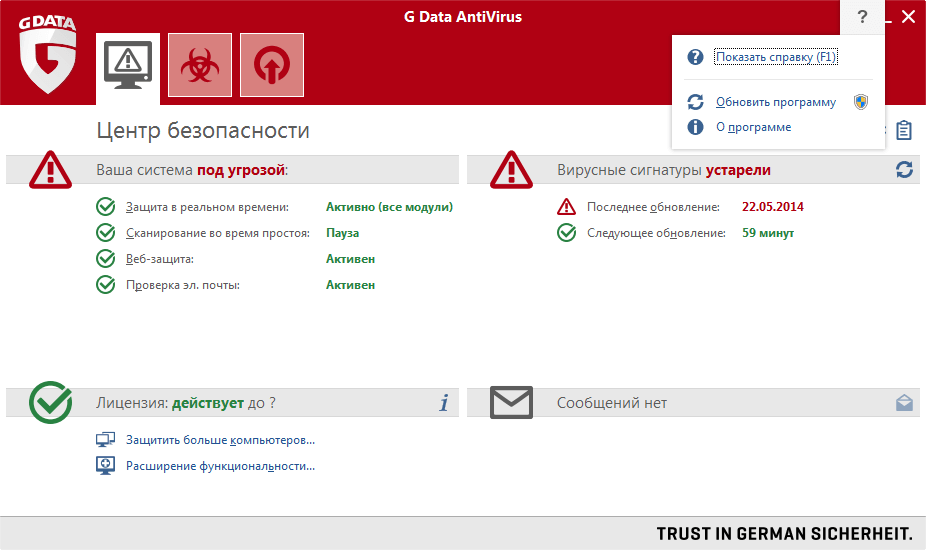Click the large green license checkmark

pyautogui.click(x=50, y=402)
